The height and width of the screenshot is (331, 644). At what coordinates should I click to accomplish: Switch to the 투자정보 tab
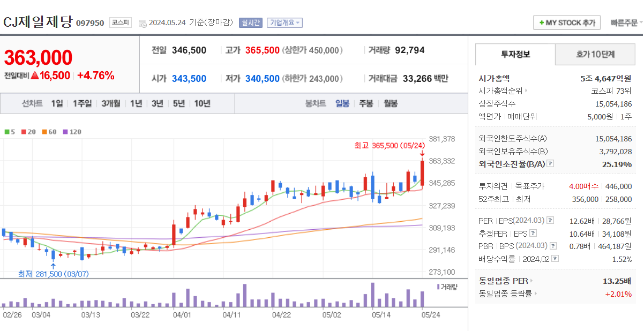click(x=515, y=54)
